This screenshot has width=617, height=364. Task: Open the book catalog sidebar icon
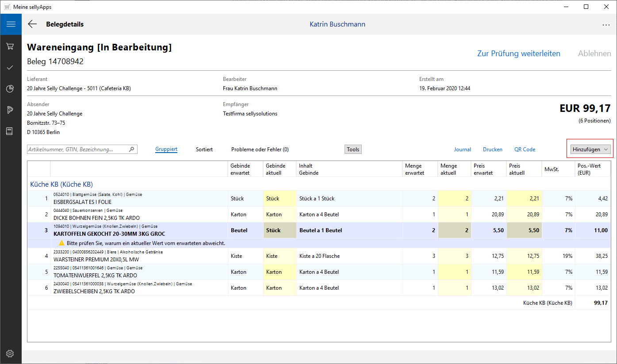pyautogui.click(x=11, y=131)
